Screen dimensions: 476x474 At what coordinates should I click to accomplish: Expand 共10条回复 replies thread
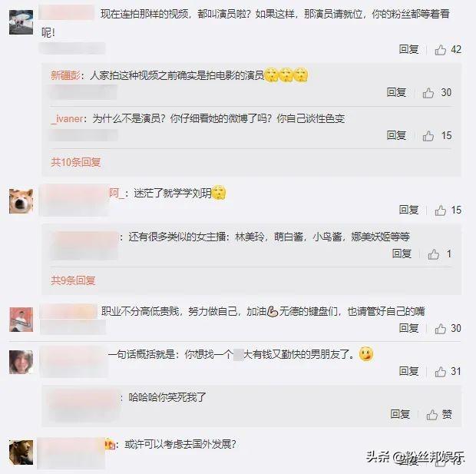[76, 162]
